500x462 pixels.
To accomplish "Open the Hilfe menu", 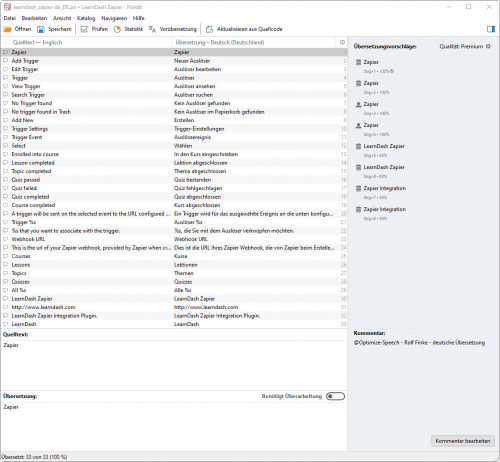I will pos(138,18).
